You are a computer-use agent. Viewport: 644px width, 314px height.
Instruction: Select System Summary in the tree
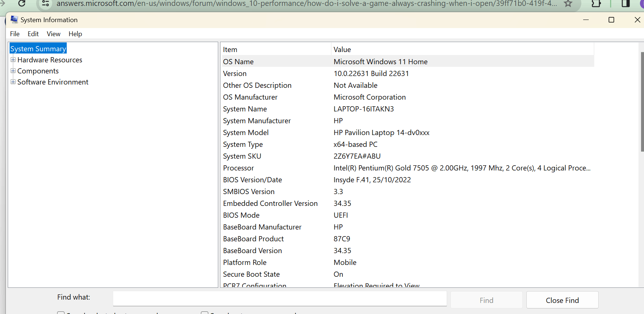click(38, 49)
